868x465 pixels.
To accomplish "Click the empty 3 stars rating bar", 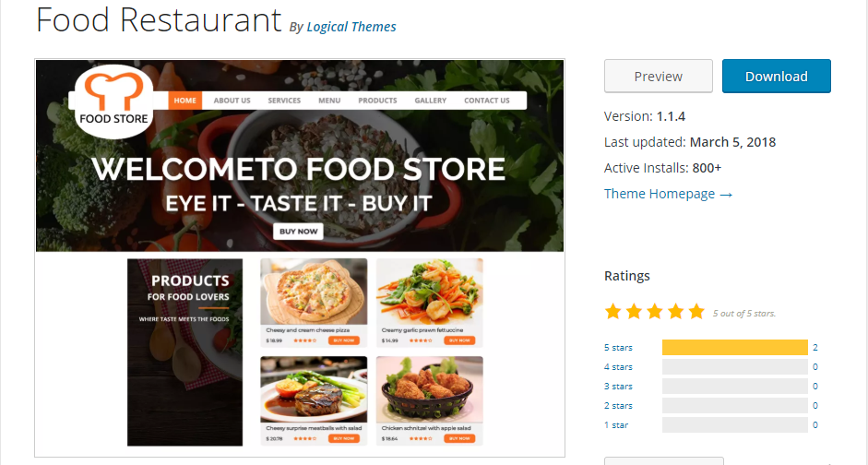I will [x=735, y=386].
